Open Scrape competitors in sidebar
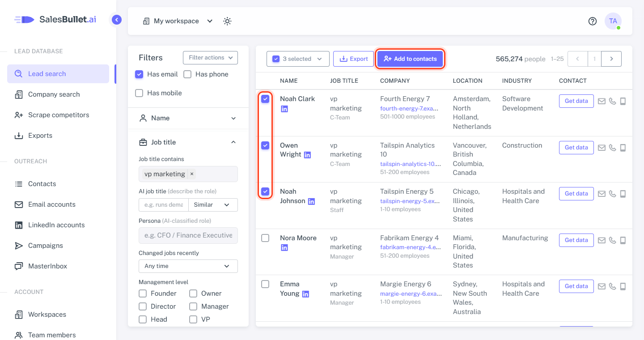Image resolution: width=644 pixels, height=340 pixels. 58,115
